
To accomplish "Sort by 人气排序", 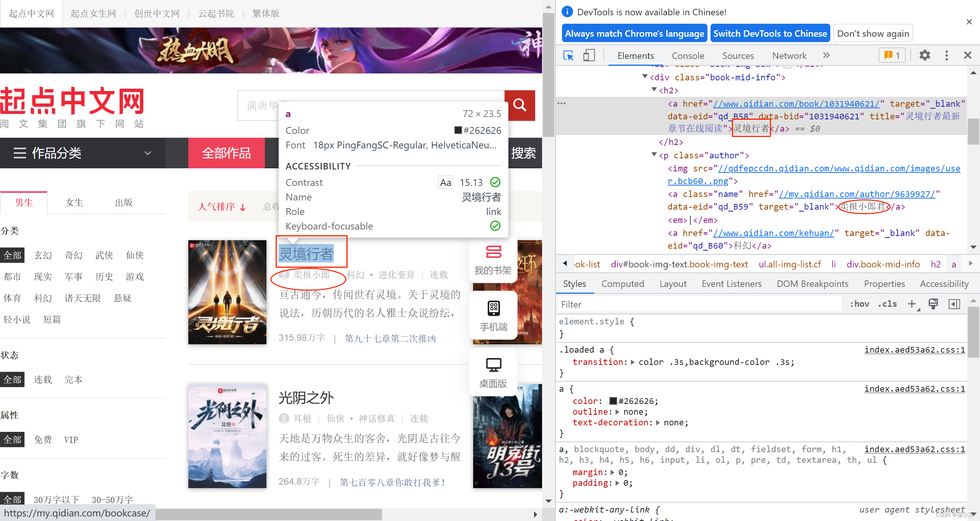I will pos(222,207).
